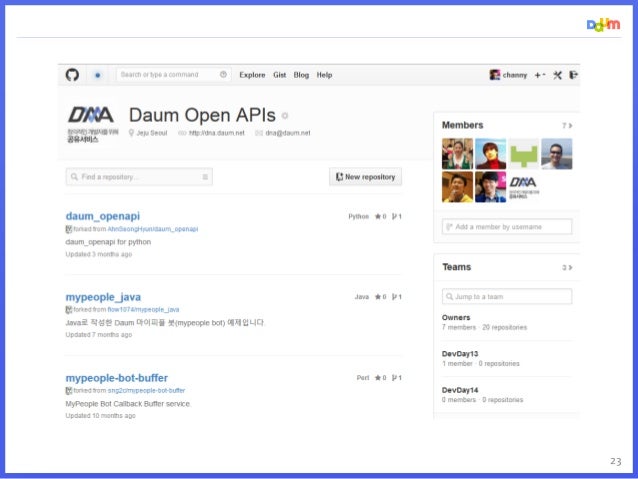Open the Help menu item
638x479 pixels.
324,75
